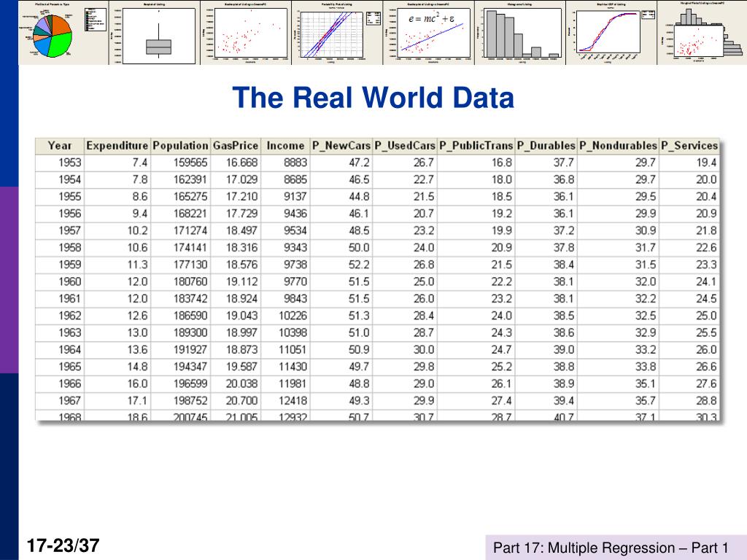Click income value 11981
This screenshot has height=560, width=747.
pos(293,384)
